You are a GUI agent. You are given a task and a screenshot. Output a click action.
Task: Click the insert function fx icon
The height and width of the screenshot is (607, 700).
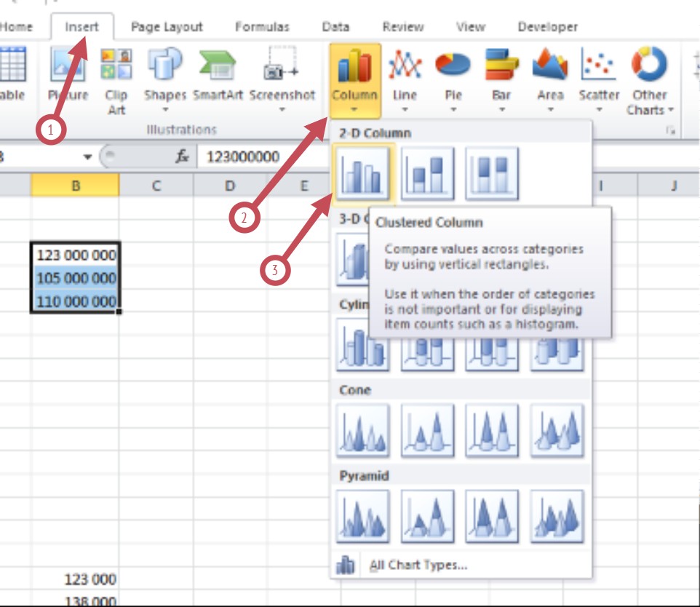tap(183, 157)
